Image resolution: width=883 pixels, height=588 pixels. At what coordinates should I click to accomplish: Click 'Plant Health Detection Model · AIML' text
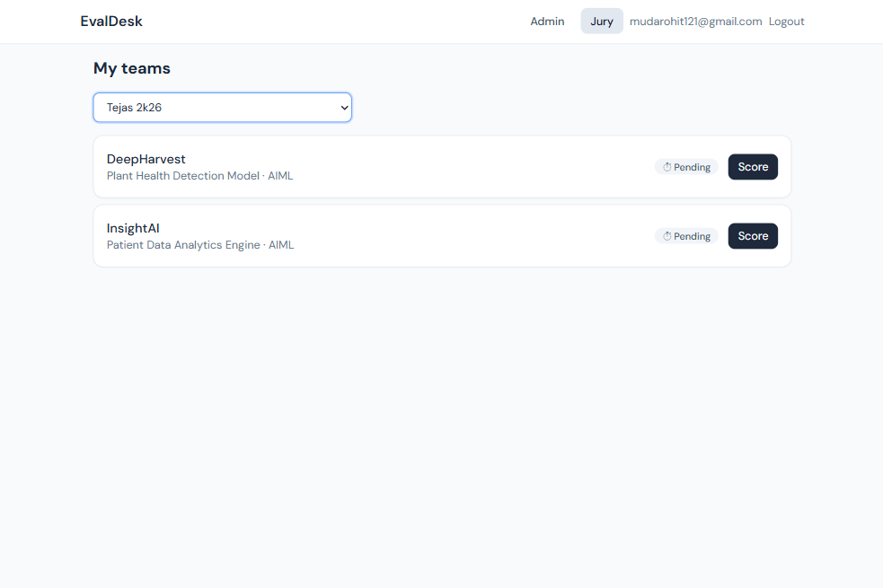200,176
